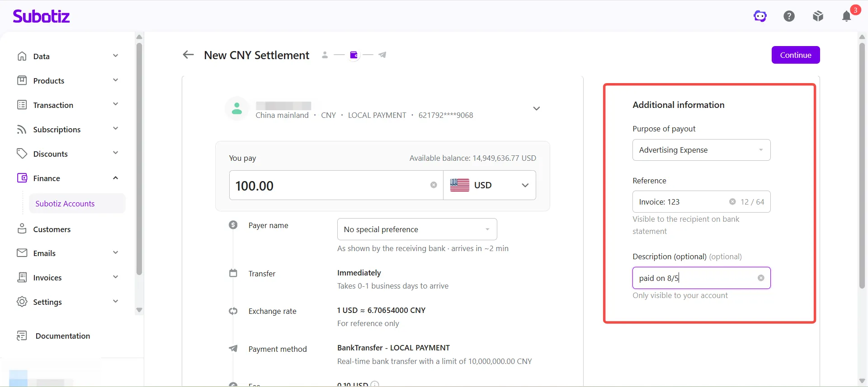Expand the Transaction menu chevron

click(x=115, y=104)
